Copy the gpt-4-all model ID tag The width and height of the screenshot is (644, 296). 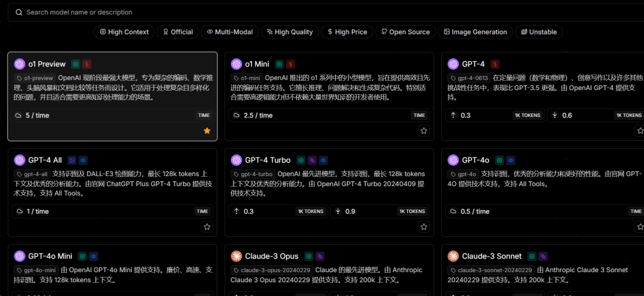click(x=32, y=174)
